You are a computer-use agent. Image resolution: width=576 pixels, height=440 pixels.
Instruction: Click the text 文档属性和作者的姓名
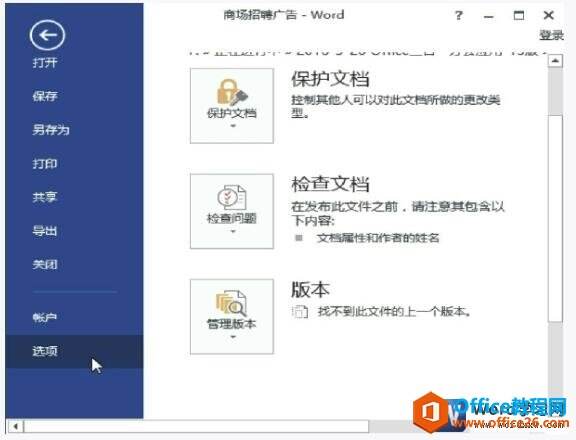[378, 238]
